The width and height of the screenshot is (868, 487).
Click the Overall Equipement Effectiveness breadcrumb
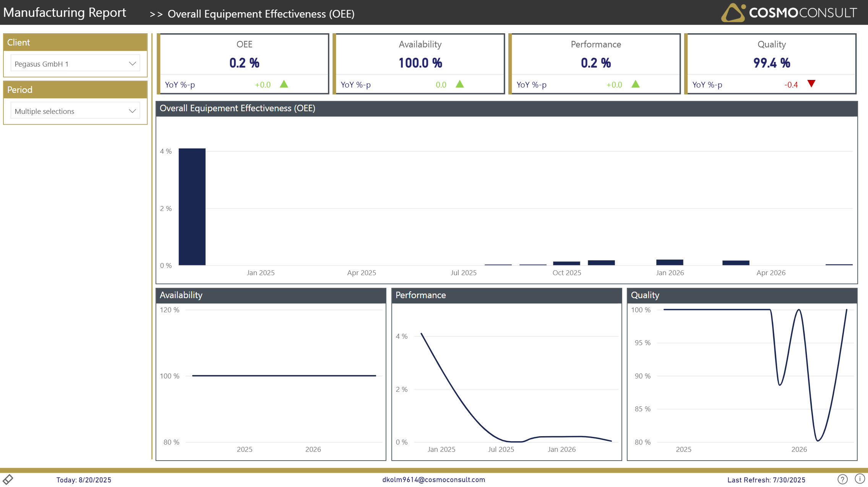(261, 14)
